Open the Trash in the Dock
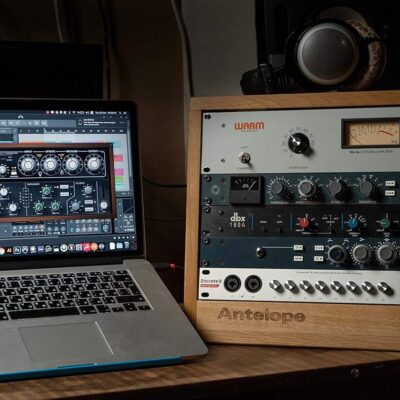This screenshot has width=400, height=400. (x=127, y=245)
